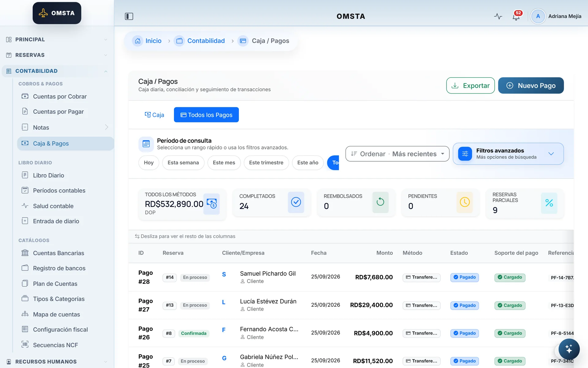Filter by Este año
588x368 pixels.
pos(308,163)
